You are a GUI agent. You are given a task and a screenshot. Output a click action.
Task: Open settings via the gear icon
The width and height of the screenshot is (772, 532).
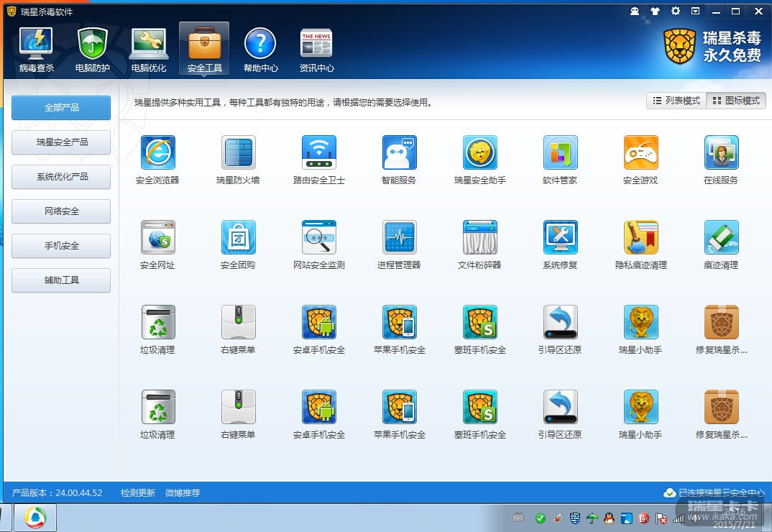click(675, 11)
